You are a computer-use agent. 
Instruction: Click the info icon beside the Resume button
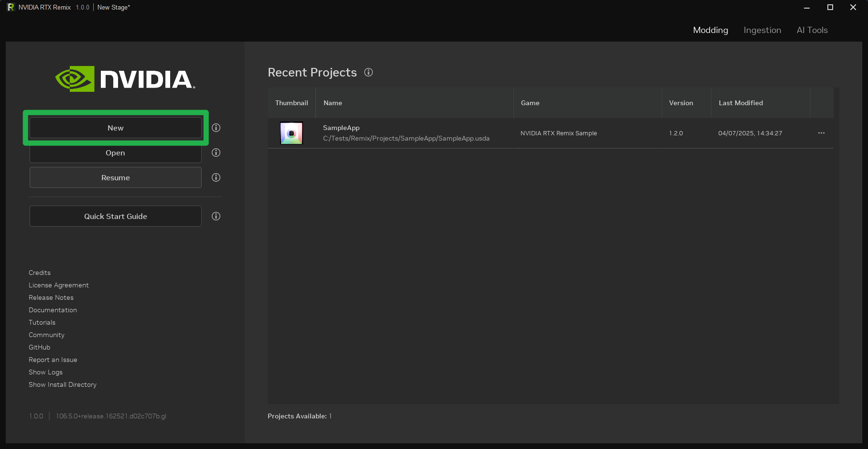click(216, 177)
